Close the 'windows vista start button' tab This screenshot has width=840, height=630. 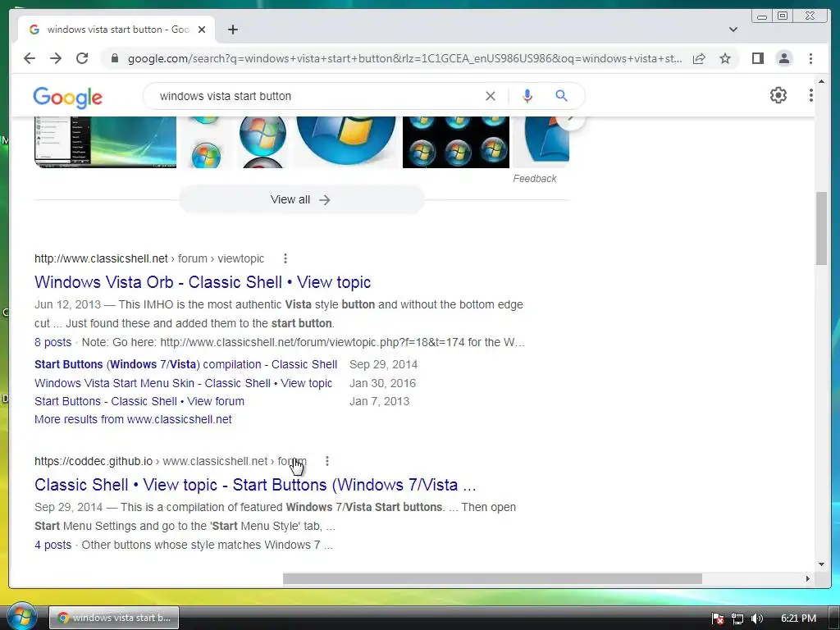tap(202, 30)
